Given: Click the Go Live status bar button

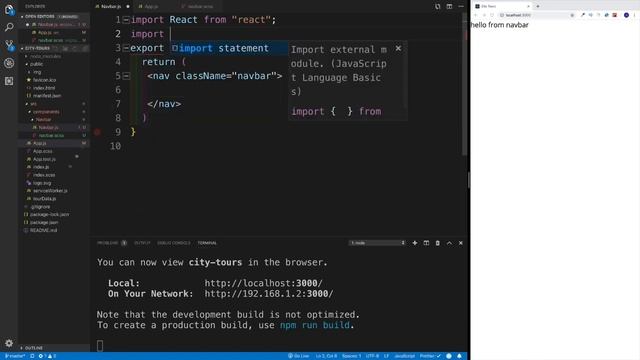Looking at the screenshot, I should (299, 356).
